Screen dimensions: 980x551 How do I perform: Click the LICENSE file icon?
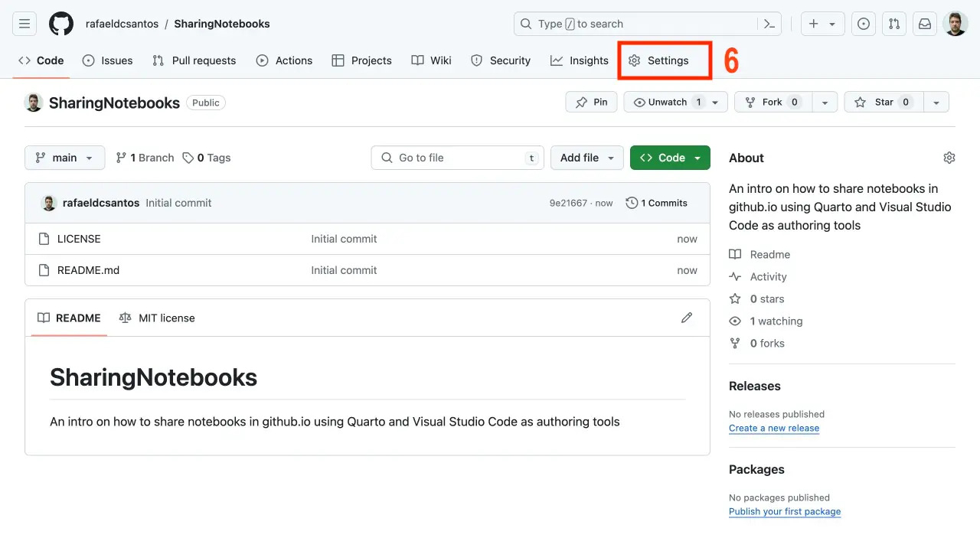44,239
